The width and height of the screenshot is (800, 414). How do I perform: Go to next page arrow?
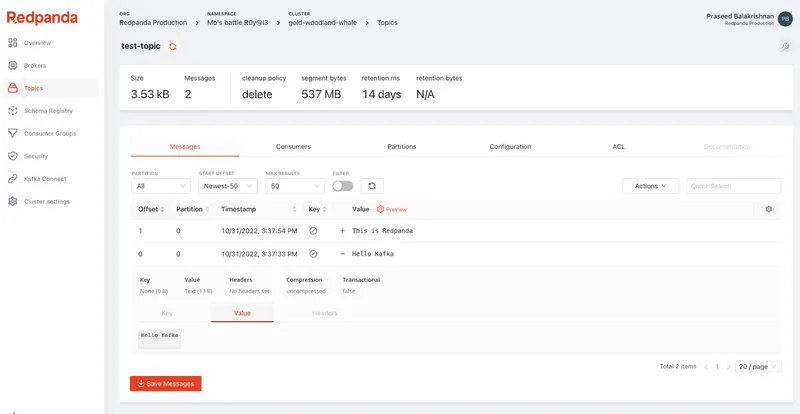point(728,367)
